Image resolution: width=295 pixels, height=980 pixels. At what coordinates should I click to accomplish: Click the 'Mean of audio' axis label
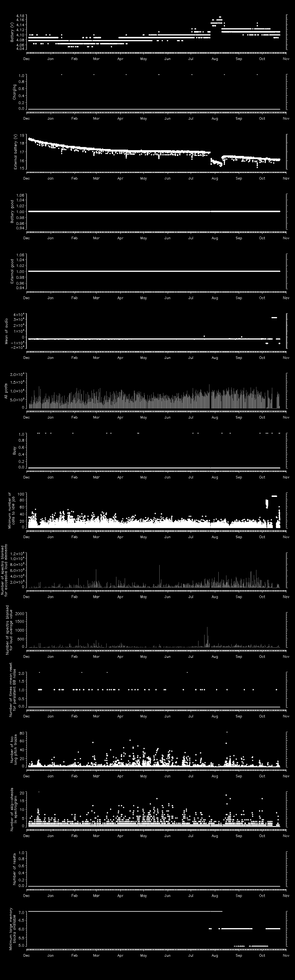6,331
